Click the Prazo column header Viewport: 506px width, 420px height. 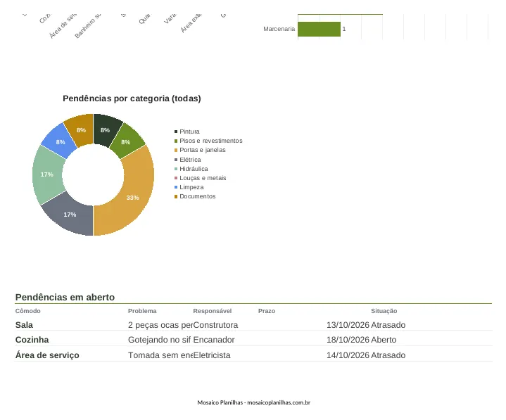point(267,311)
